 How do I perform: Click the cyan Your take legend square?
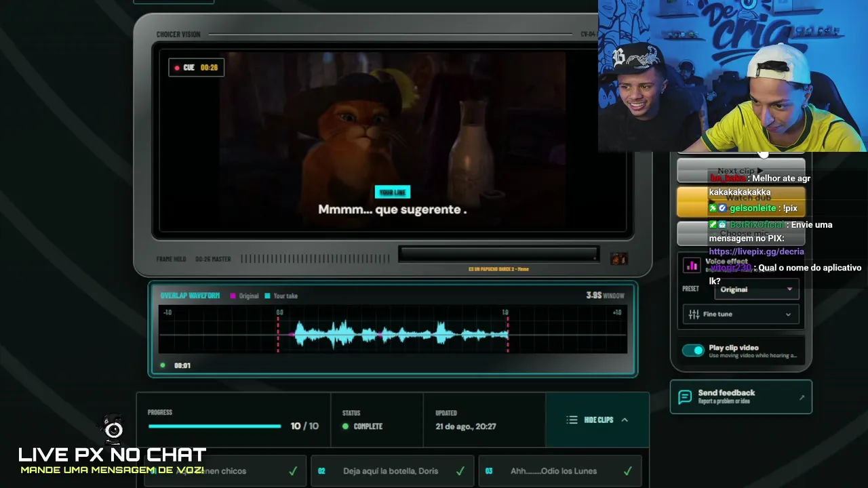(267, 296)
